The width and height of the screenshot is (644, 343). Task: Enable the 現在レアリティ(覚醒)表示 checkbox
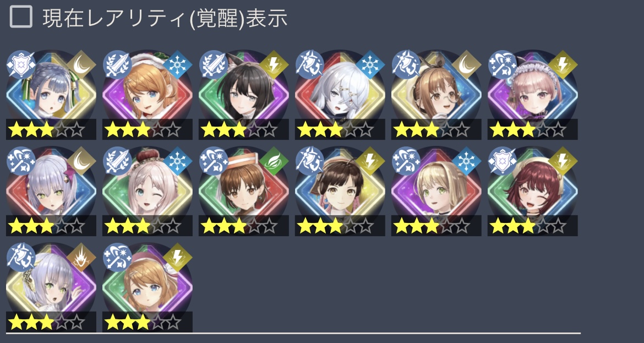pos(21,17)
